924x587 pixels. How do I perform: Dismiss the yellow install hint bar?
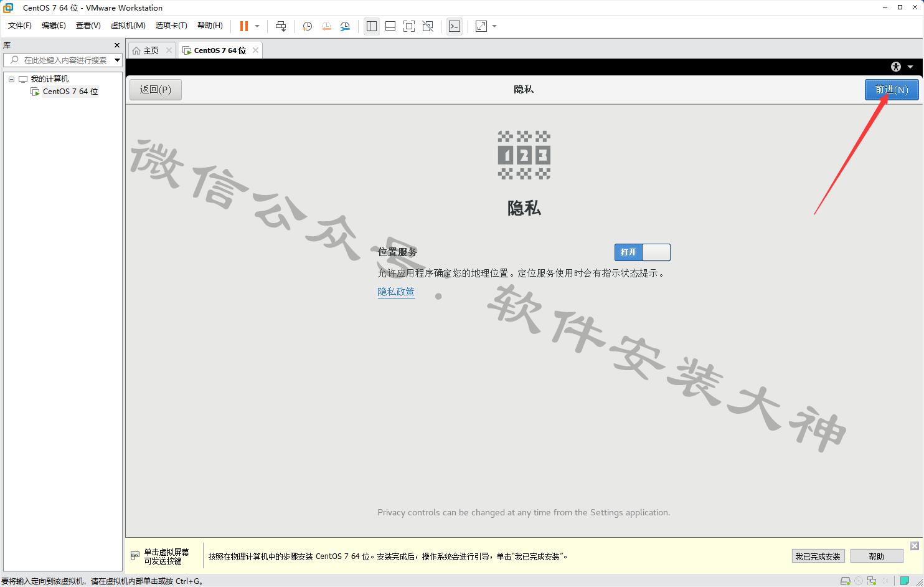point(915,546)
